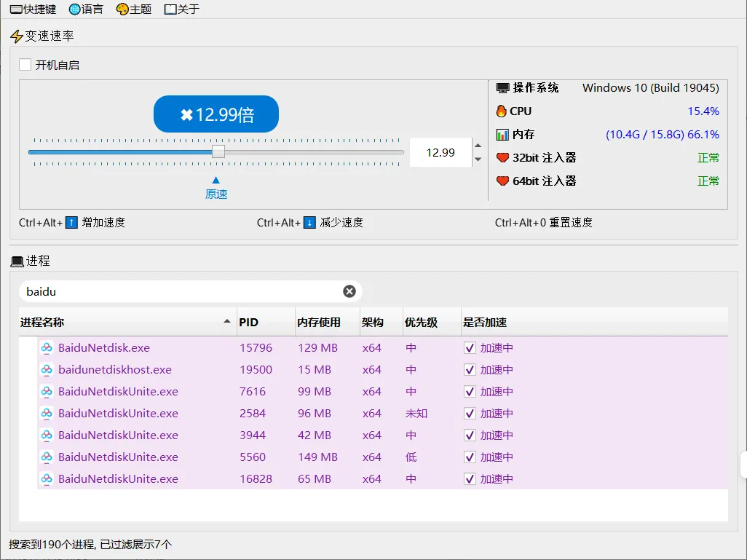Select the BaiduNetdisk.exe process name
Viewport: 747px width, 560px height.
tap(104, 348)
